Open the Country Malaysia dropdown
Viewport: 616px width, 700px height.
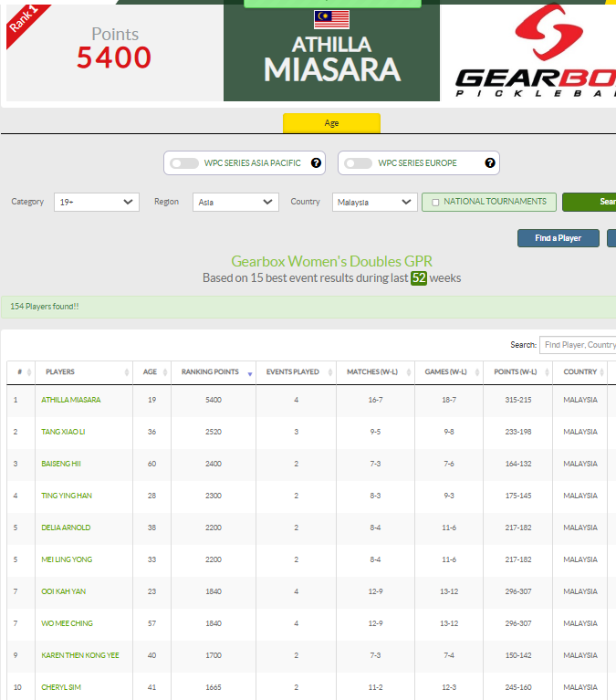click(x=374, y=203)
